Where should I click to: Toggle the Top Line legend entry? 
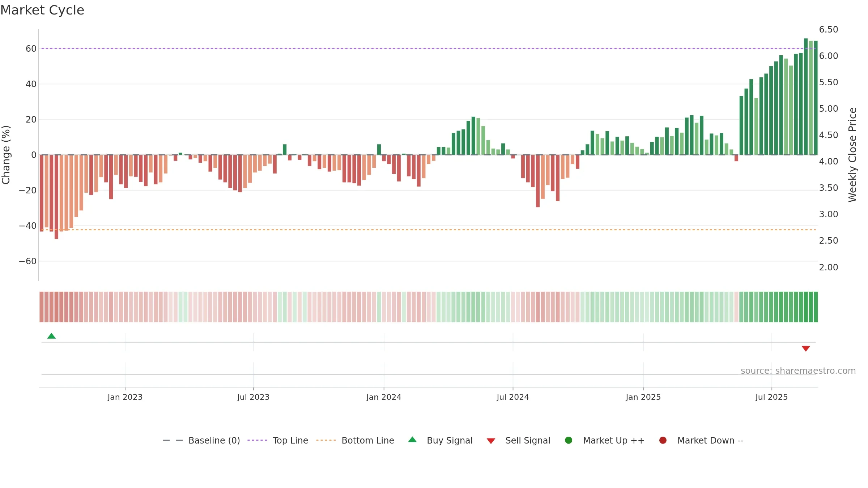point(278,440)
